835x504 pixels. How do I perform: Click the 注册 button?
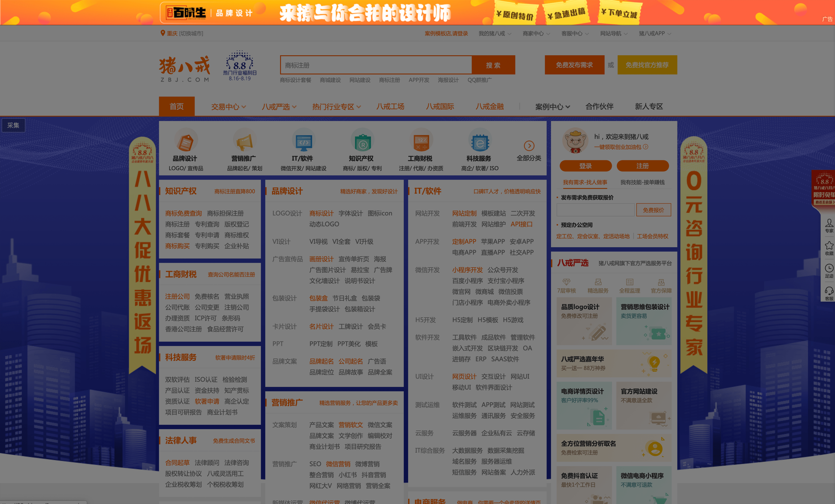643,166
